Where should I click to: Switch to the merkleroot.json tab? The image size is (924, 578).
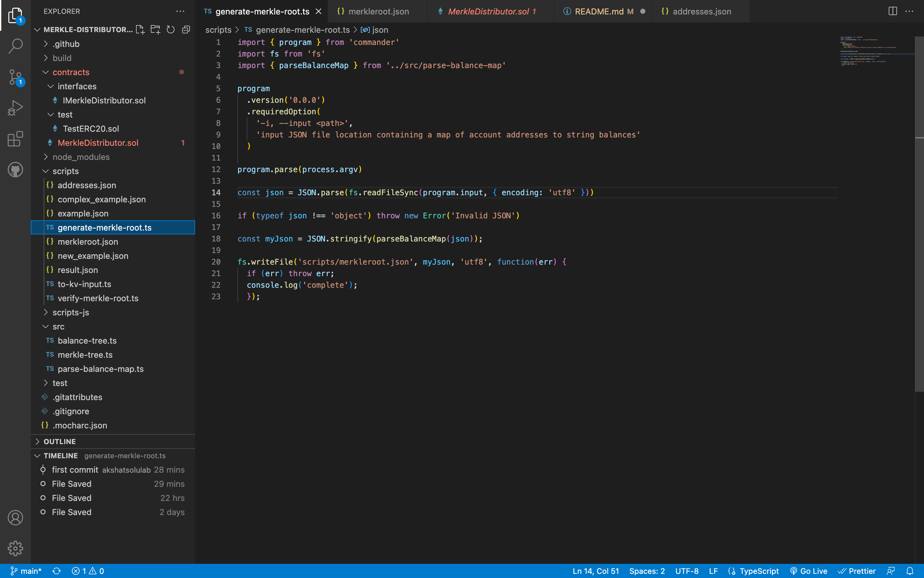click(378, 12)
